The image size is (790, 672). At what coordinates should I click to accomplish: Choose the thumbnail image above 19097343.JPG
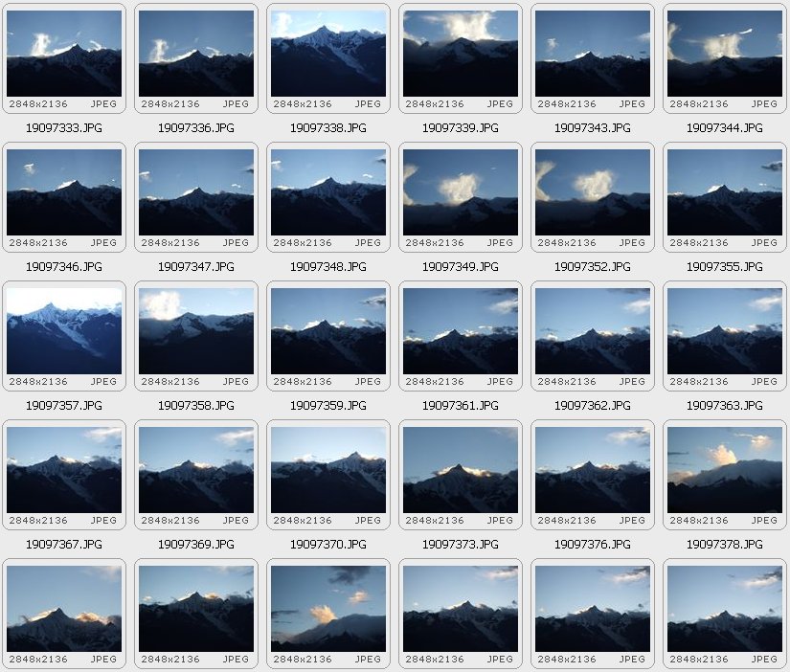tap(593, 54)
